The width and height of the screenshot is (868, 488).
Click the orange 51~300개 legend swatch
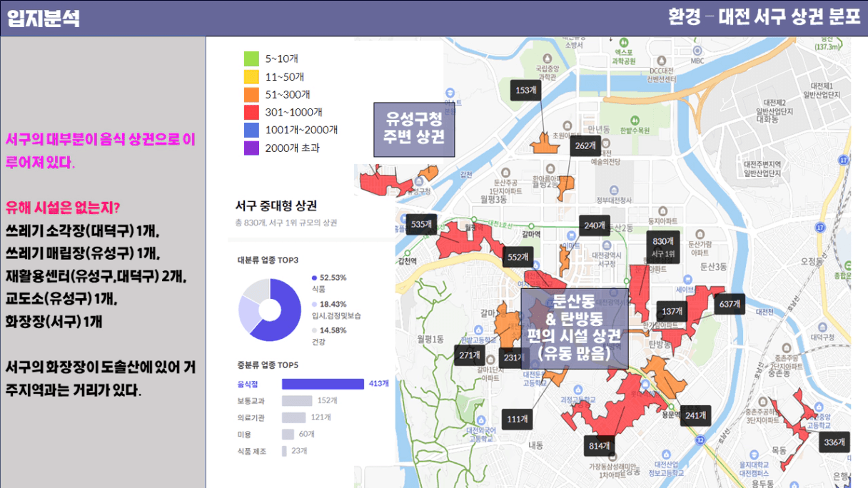point(251,94)
